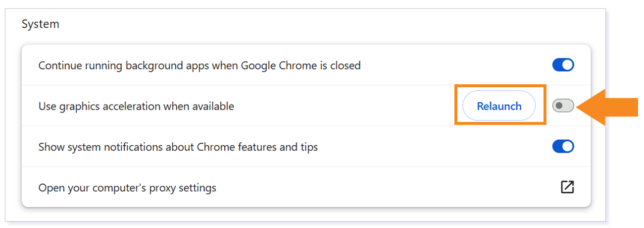
Task: Disable the system notifications toggle
Action: pyautogui.click(x=563, y=146)
